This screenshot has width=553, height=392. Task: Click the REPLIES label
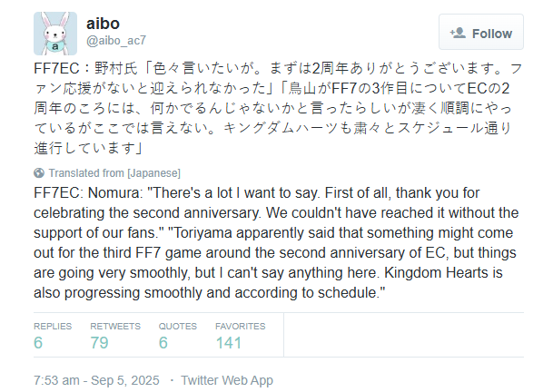[52, 326]
